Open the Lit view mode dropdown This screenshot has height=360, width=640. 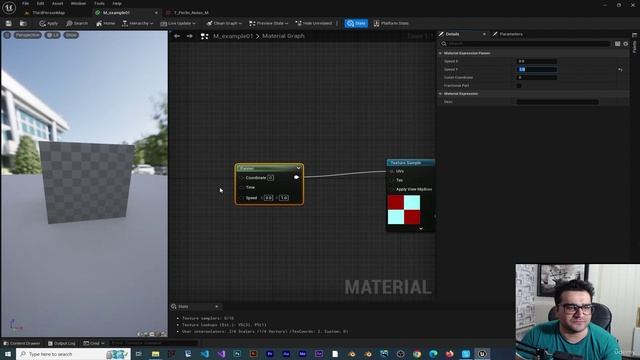click(53, 35)
